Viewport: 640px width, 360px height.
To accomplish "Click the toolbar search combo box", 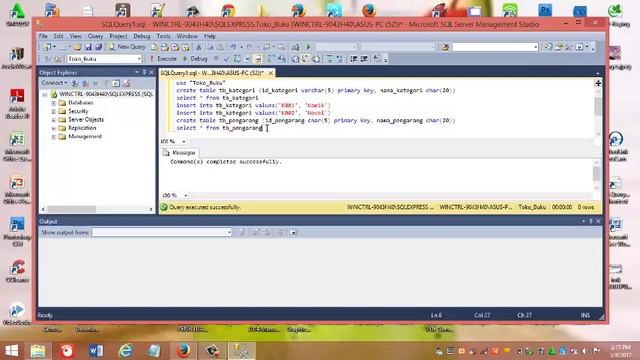I will pos(495,47).
